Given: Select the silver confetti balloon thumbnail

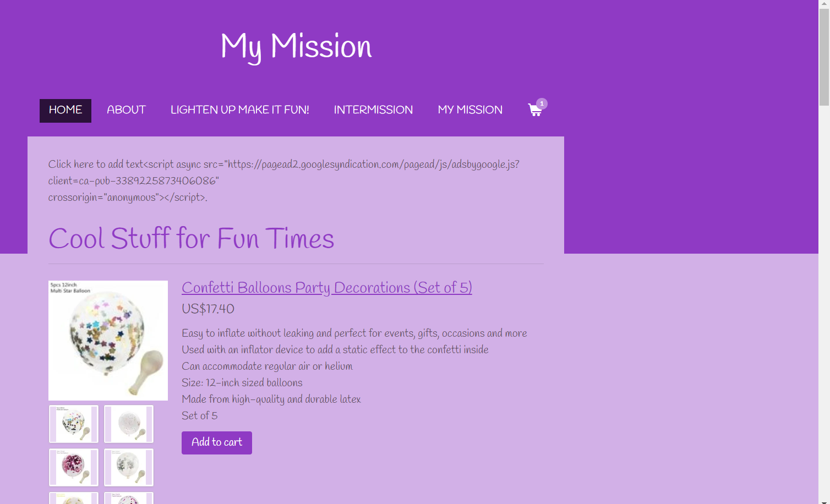Looking at the screenshot, I should pyautogui.click(x=129, y=468).
